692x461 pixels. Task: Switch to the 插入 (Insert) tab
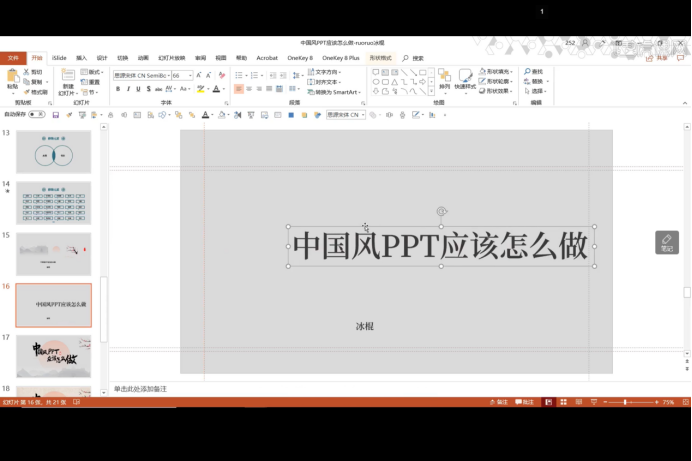(81, 58)
